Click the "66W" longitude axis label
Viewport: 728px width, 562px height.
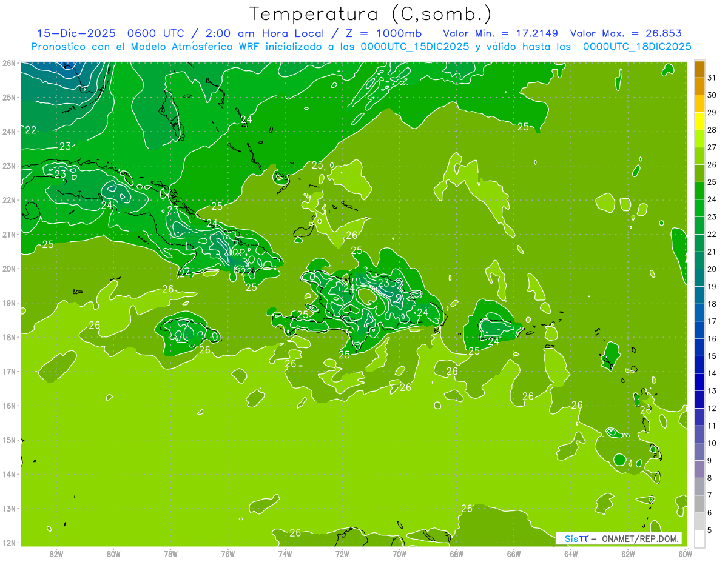click(514, 554)
